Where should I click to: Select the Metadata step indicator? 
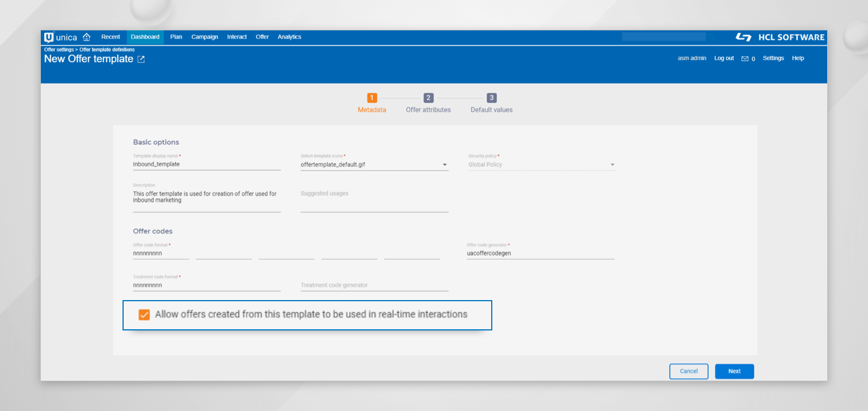[372, 97]
